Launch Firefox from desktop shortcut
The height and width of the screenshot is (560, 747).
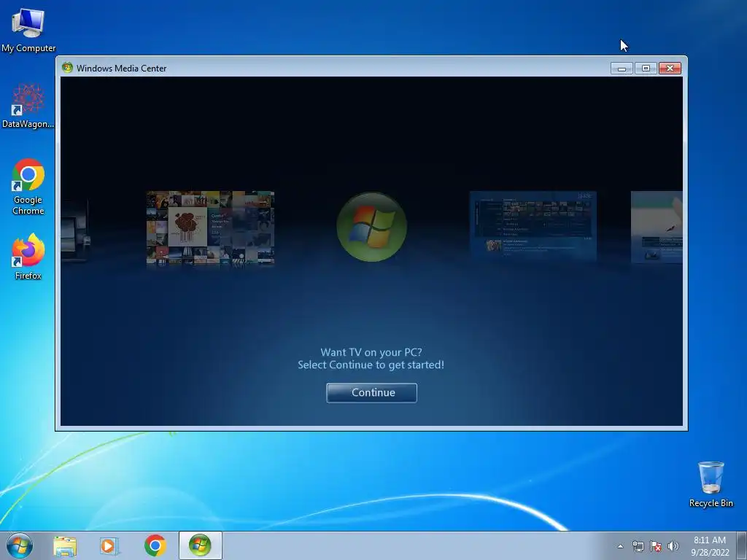[x=28, y=256]
